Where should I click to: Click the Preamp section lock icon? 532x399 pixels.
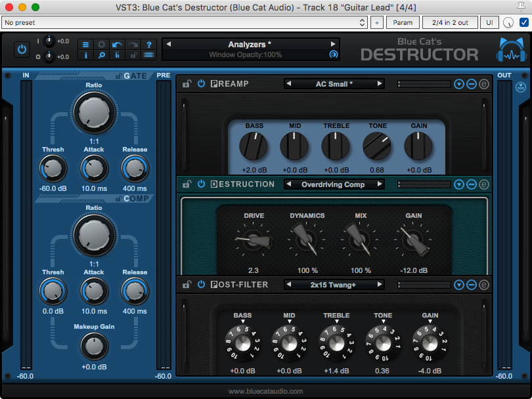pyautogui.click(x=187, y=85)
